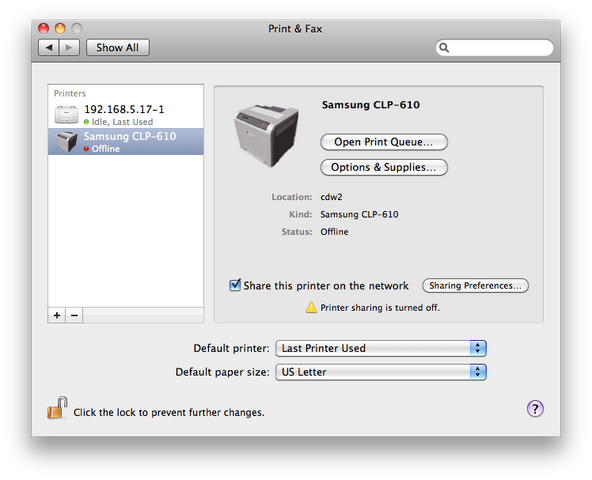
Task: Click the remove printer minus button
Action: coord(74,315)
